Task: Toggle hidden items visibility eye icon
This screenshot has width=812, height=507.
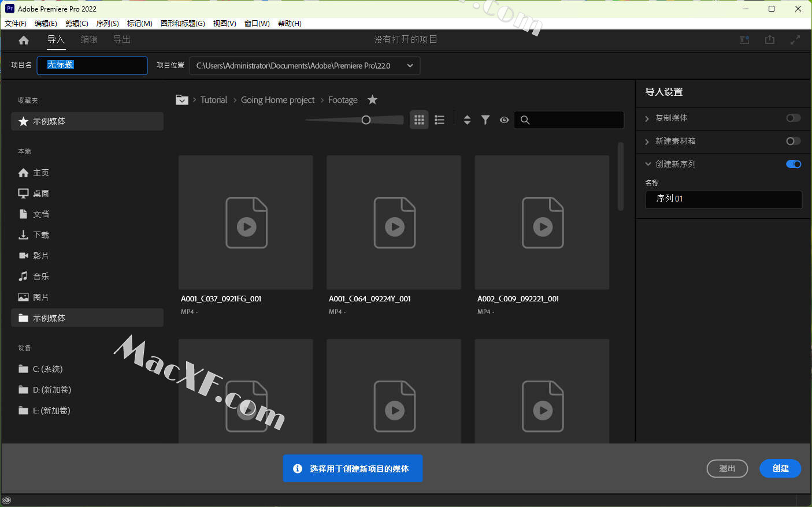Action: pos(504,120)
